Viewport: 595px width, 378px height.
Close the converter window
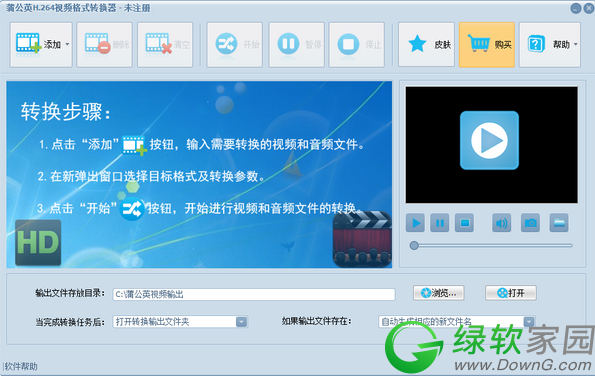click(589, 8)
